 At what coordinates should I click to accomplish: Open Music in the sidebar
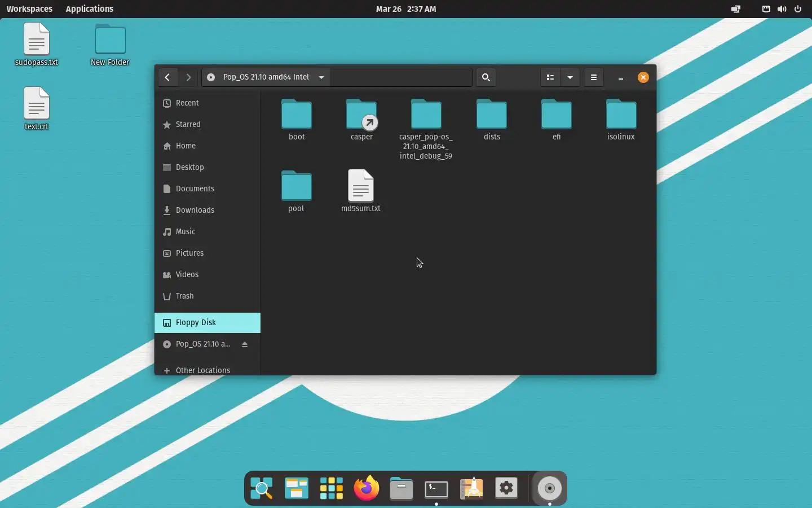[x=208, y=231]
